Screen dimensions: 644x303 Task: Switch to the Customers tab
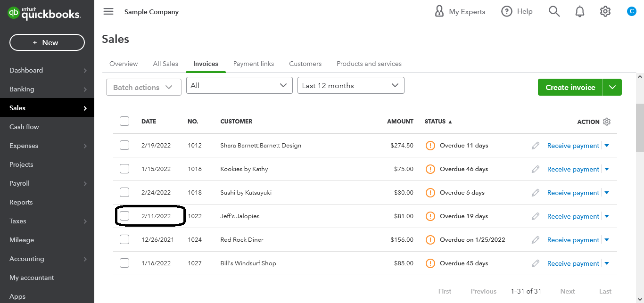click(305, 64)
